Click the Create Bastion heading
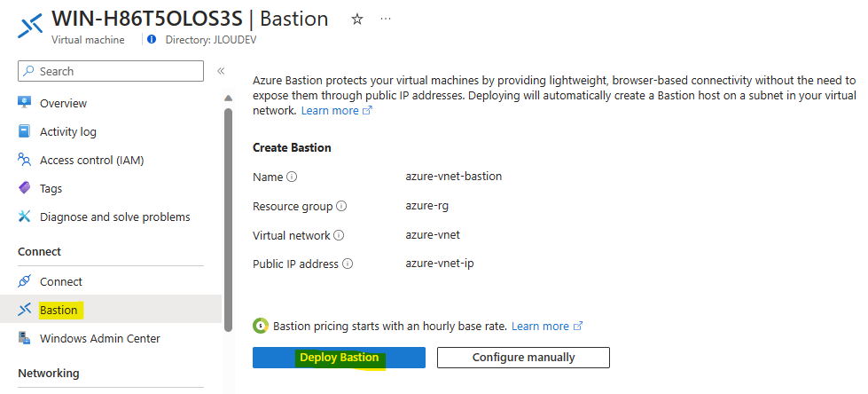Viewport: 868px width, 394px height. [x=292, y=147]
